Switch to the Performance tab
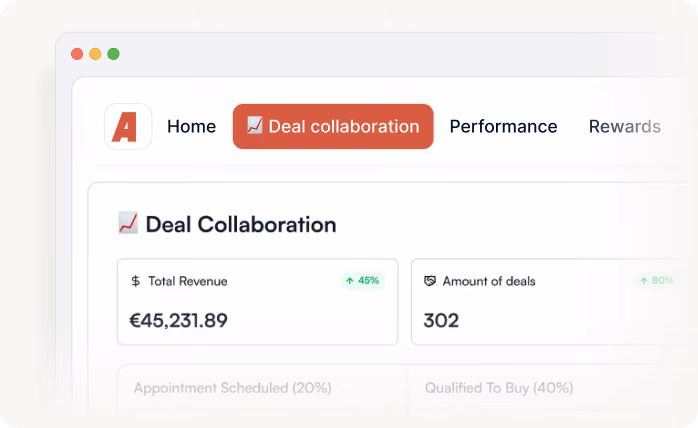Viewport: 698px width, 428px height. click(x=503, y=126)
